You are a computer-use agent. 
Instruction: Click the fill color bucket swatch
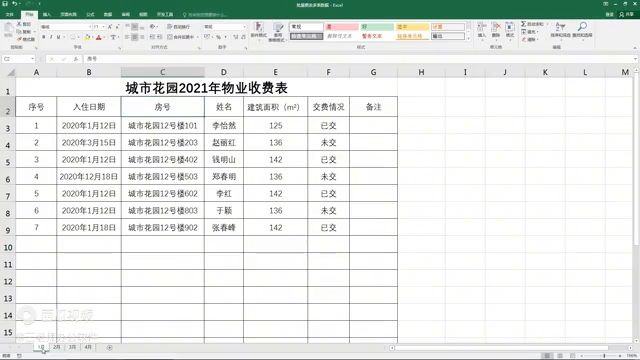[87, 37]
